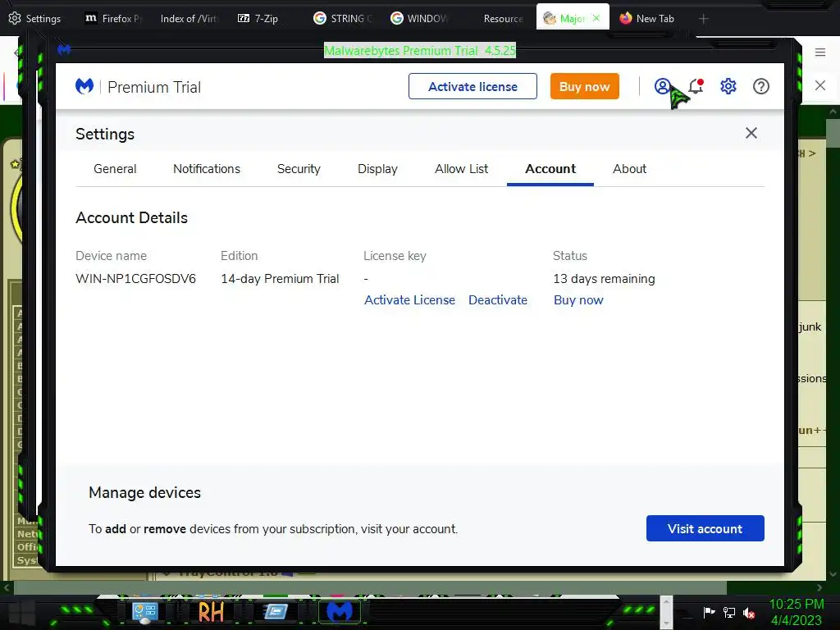Open the notifications bell icon
This screenshot has height=630, width=840.
click(x=696, y=86)
